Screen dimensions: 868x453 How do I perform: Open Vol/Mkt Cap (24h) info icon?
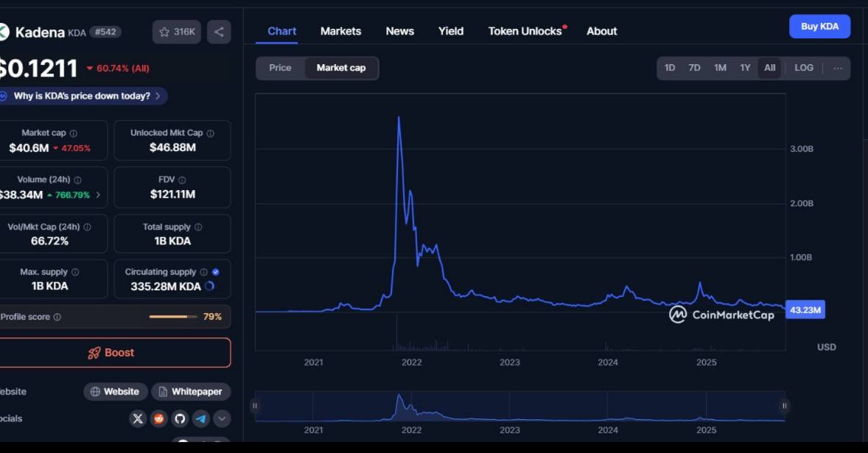88,228
